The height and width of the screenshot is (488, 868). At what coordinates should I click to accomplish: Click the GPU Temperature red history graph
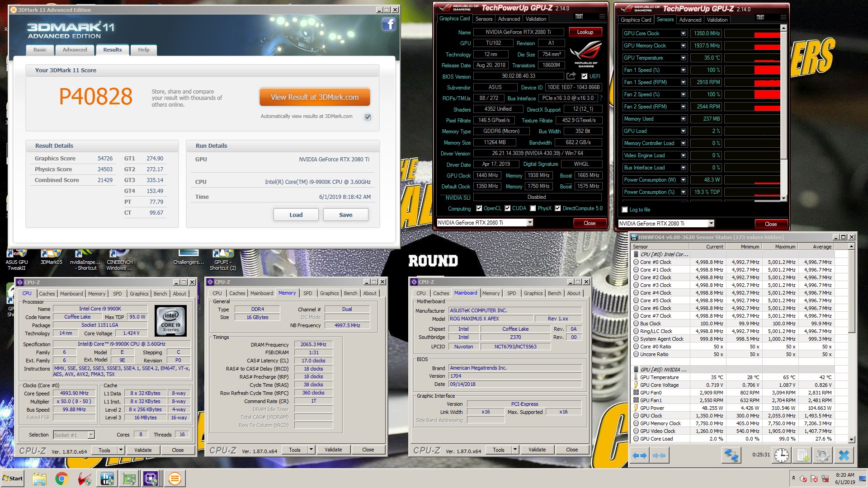(752, 58)
